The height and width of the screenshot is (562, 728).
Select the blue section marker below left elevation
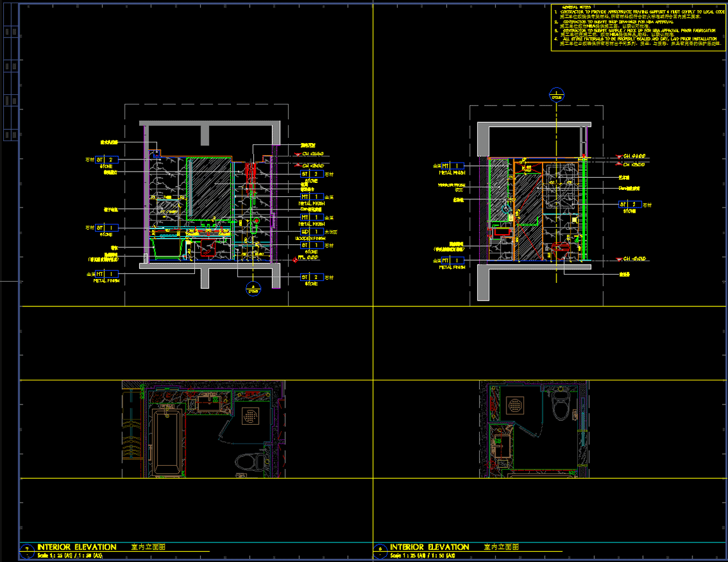click(253, 289)
